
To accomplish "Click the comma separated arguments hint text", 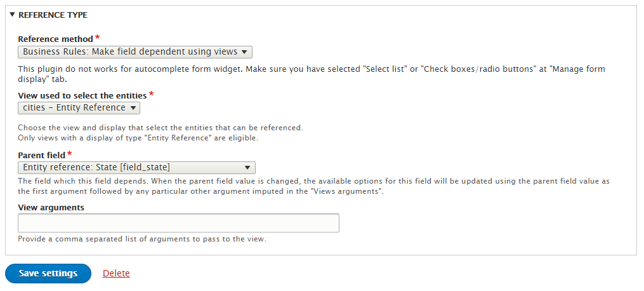I will coord(142,239).
